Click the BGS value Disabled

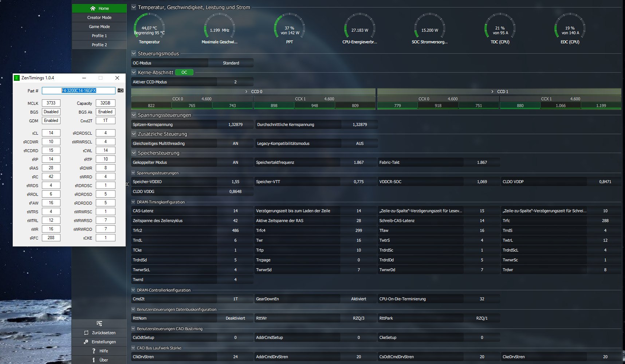pyautogui.click(x=51, y=112)
